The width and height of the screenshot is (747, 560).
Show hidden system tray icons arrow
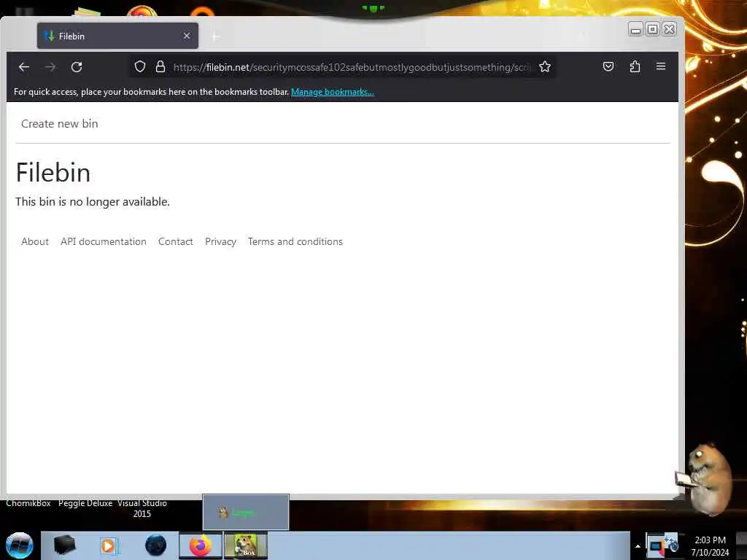(638, 546)
